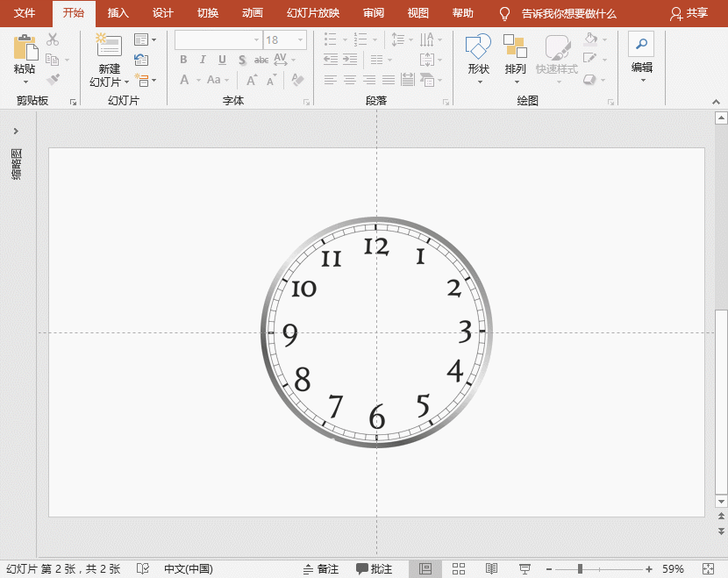Expand the thumbnails pane chevron
This screenshot has height=578, width=728.
pyautogui.click(x=16, y=131)
